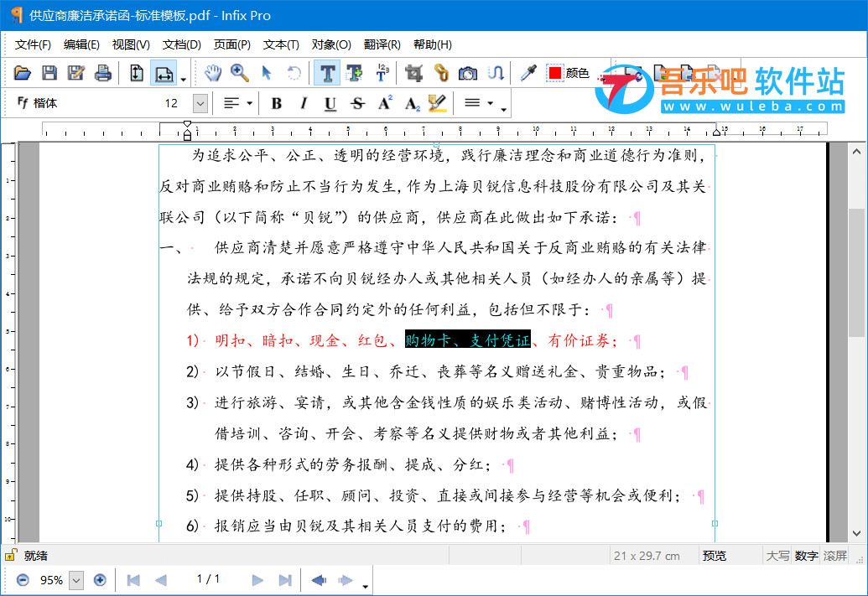Click the 21 x 29.7 cm page size

(647, 556)
